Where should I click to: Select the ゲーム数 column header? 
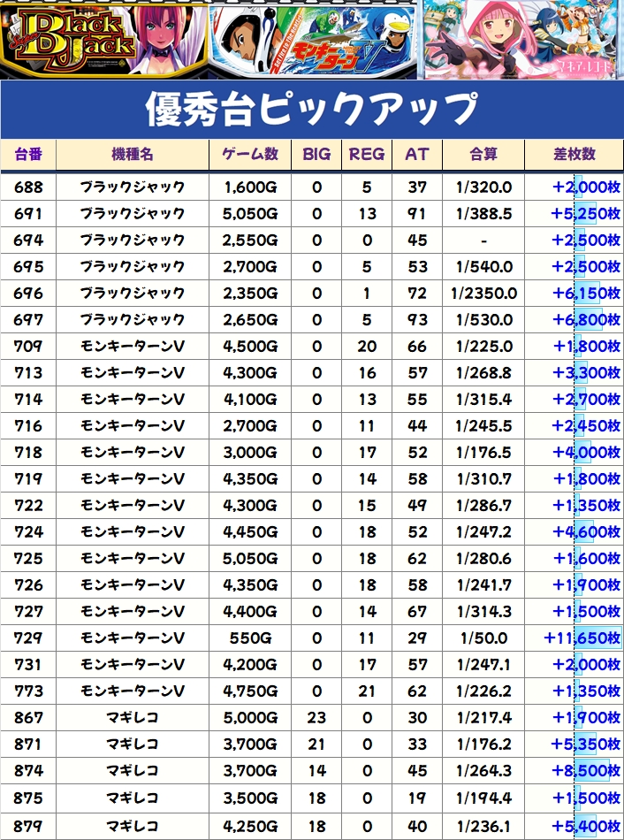[x=250, y=155]
